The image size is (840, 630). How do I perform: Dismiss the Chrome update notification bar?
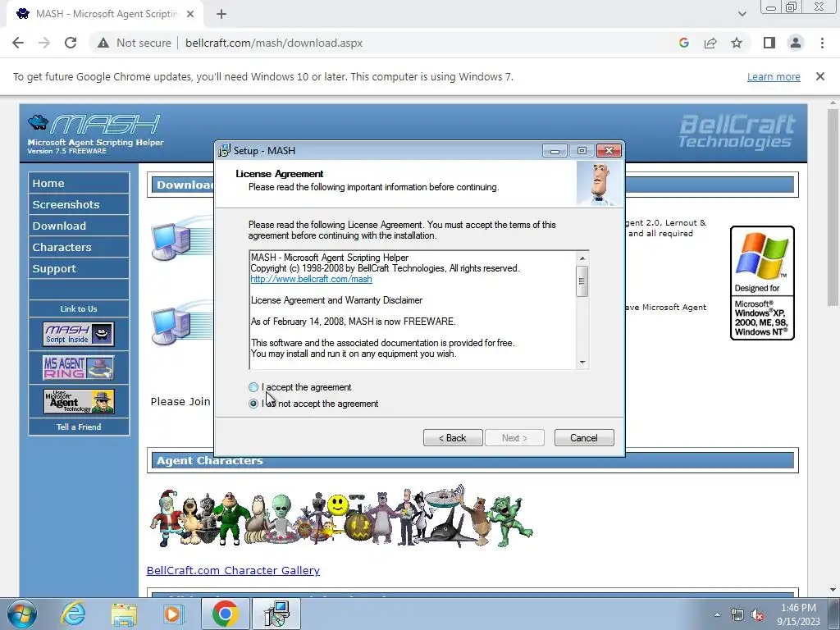coord(820,76)
